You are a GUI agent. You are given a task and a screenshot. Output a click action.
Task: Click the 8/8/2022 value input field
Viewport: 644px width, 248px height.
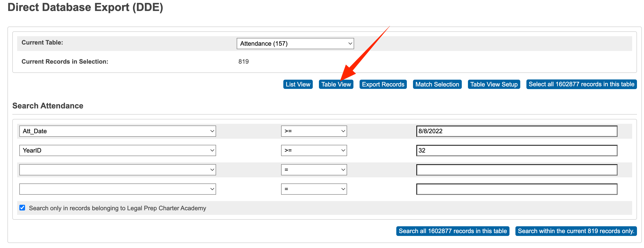point(517,131)
